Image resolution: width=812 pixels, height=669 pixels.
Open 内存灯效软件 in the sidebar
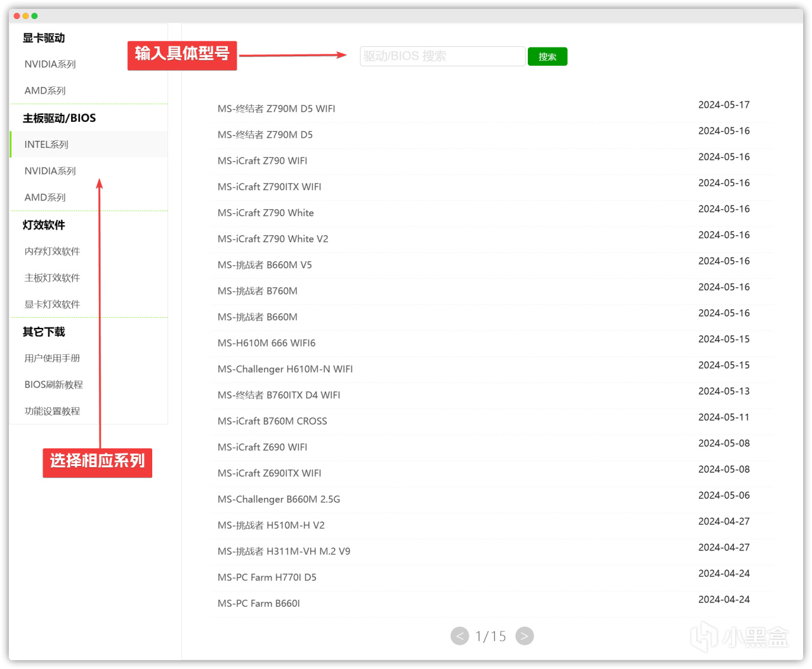tap(52, 251)
